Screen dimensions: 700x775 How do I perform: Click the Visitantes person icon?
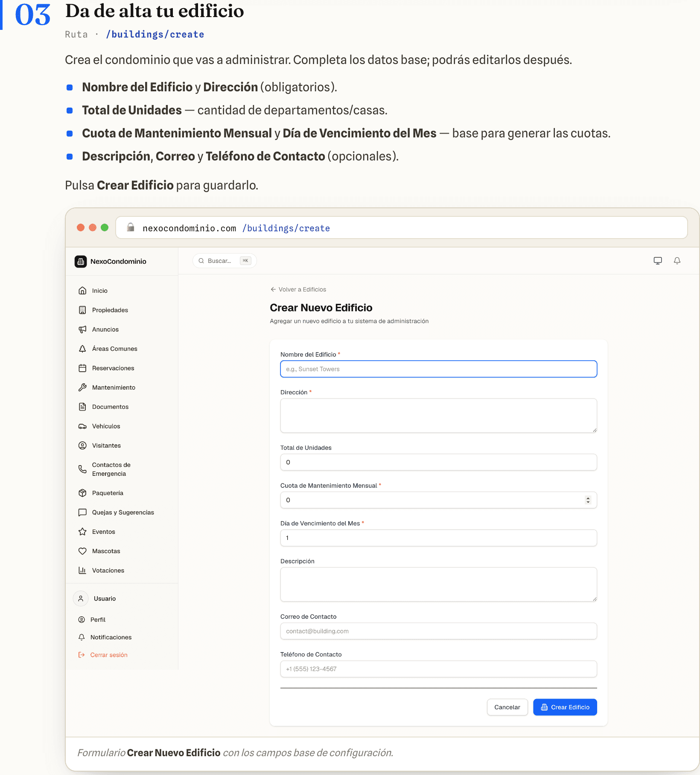pyautogui.click(x=82, y=446)
